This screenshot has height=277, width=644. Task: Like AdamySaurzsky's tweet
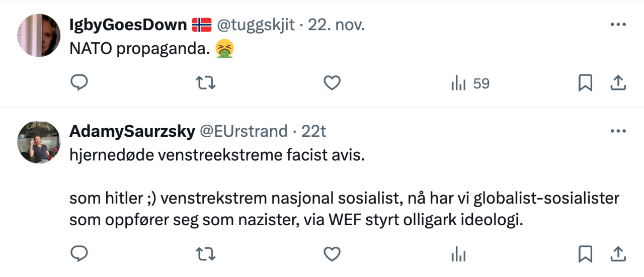pyautogui.click(x=332, y=254)
